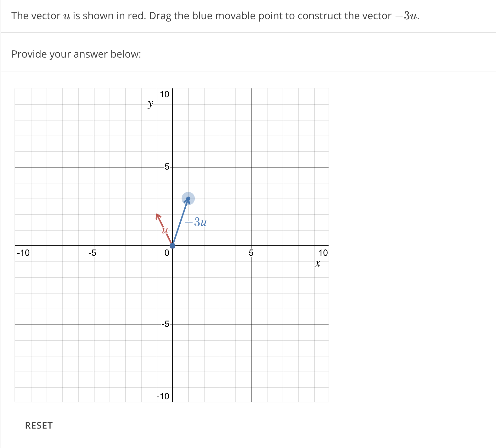
Task: Click the -10 tick label on the y-axis
Action: tap(162, 396)
